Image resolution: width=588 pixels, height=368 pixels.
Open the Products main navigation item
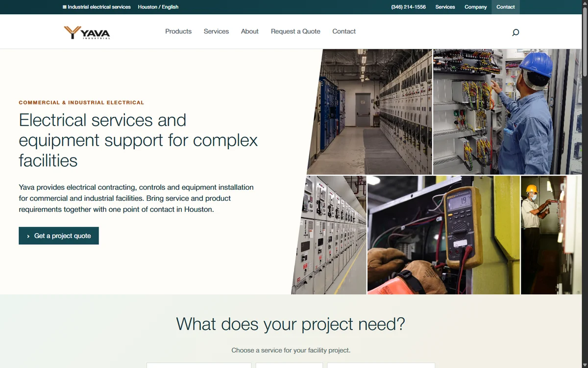pyautogui.click(x=178, y=31)
